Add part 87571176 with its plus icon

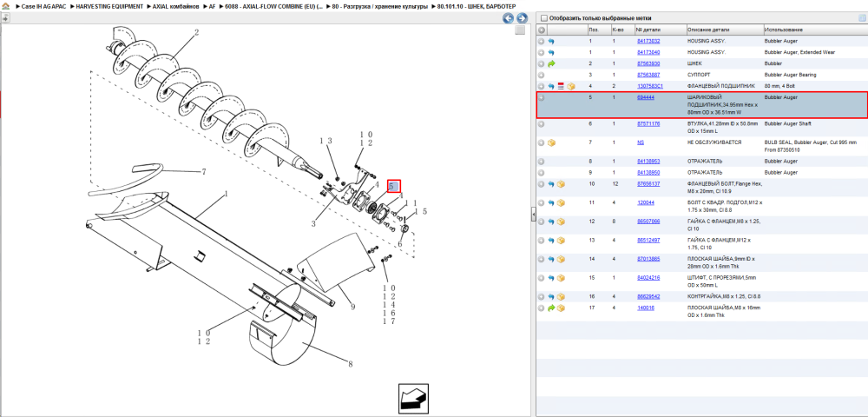[542, 124]
